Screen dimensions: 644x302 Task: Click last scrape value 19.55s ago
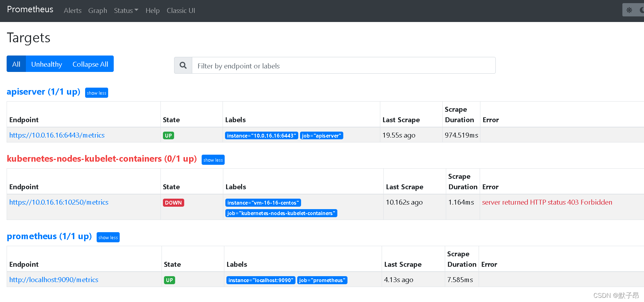[x=399, y=135]
